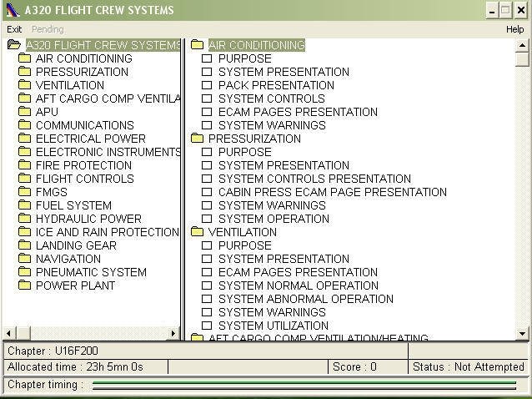Click the FUEL SYSTEM folder icon

(x=24, y=205)
